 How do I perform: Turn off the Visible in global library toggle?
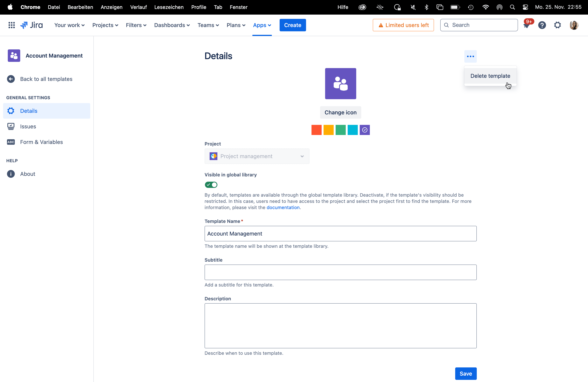[x=211, y=185]
